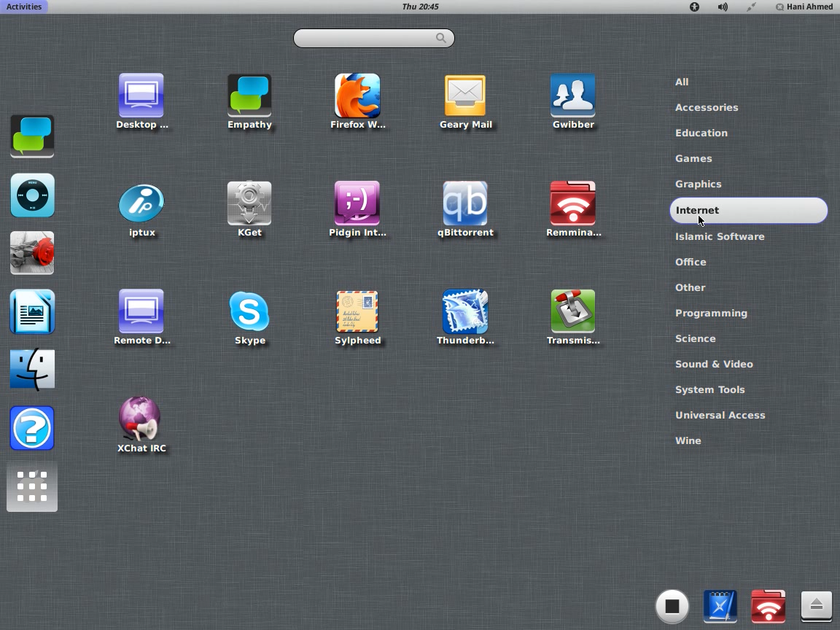Viewport: 840px width, 630px height.
Task: Select the Internet category
Action: point(748,210)
